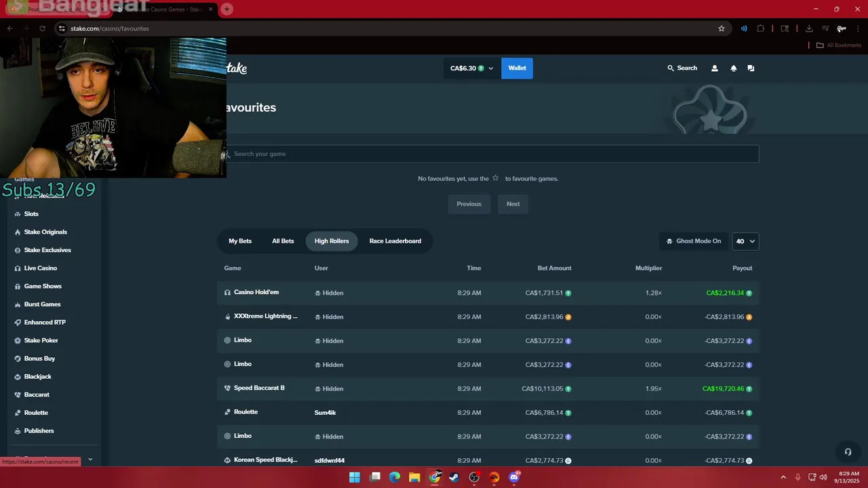Open File Explorer from the taskbar
This screenshot has height=488, width=868.
[x=414, y=477]
